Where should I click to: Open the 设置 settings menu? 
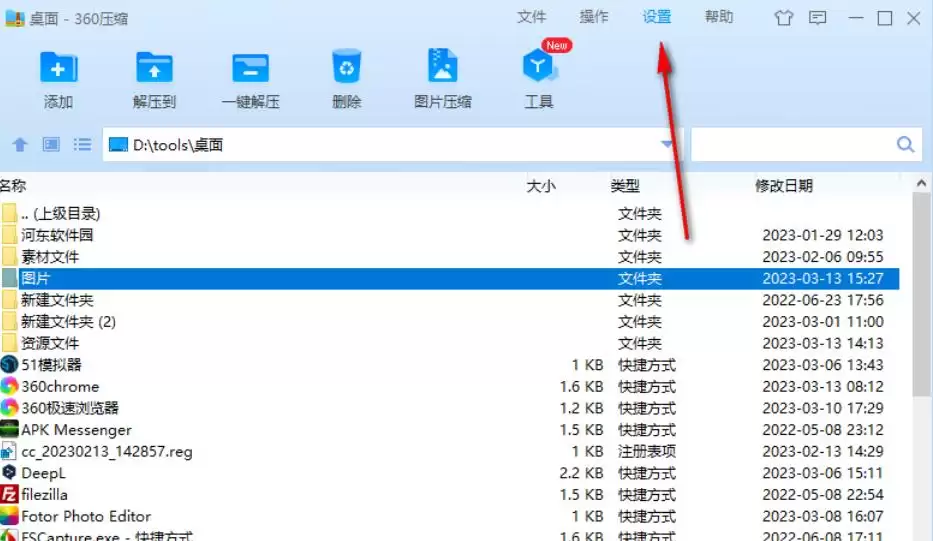tap(657, 17)
